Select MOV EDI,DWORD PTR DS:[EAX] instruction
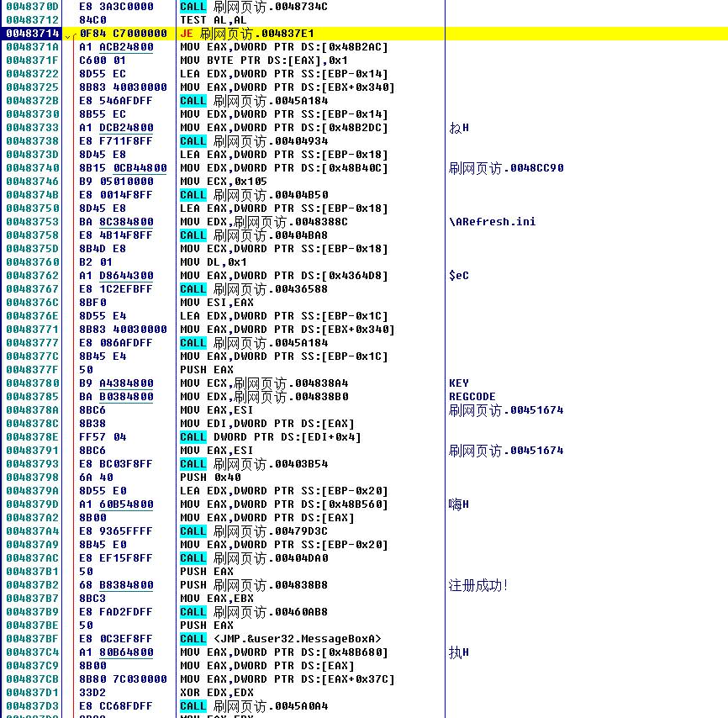The height and width of the screenshot is (718, 728). pos(267,424)
